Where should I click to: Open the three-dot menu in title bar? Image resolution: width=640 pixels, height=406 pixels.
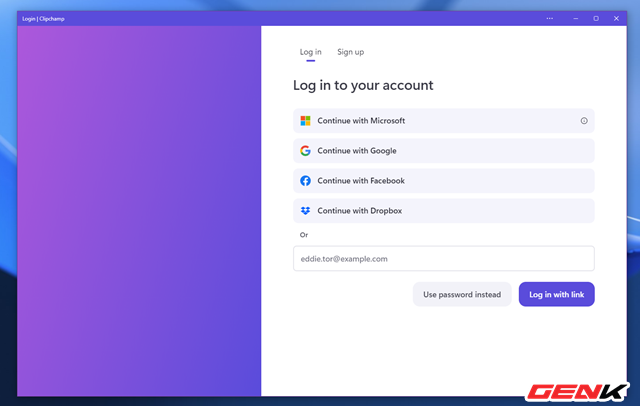pos(550,18)
